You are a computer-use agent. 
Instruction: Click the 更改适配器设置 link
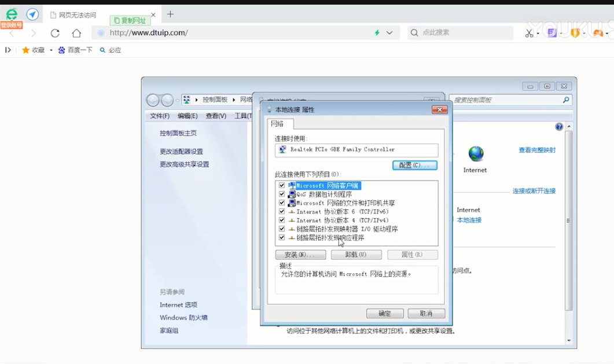pyautogui.click(x=181, y=152)
